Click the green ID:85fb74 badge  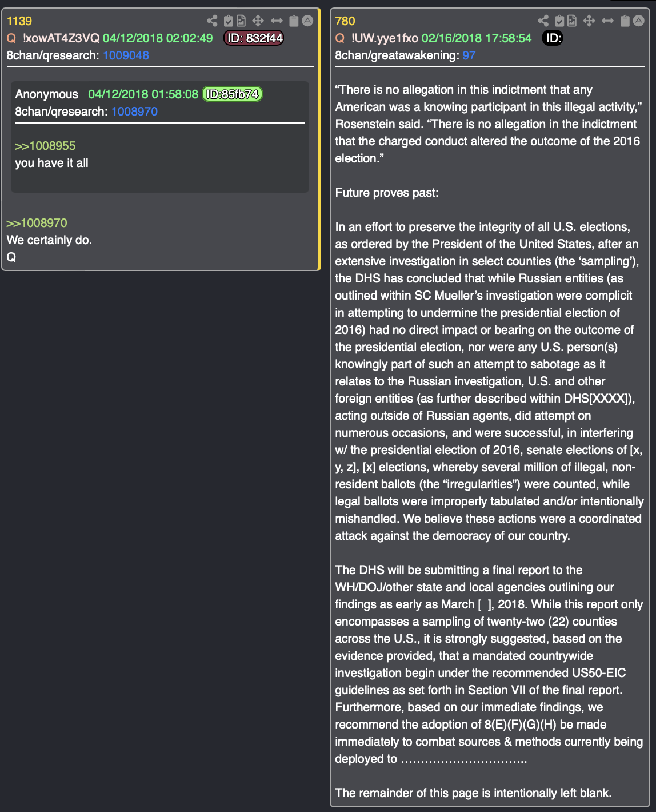[232, 94]
